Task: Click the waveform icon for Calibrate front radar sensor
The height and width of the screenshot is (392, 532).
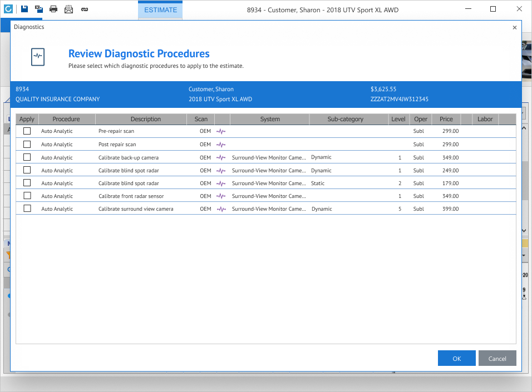Action: (221, 196)
